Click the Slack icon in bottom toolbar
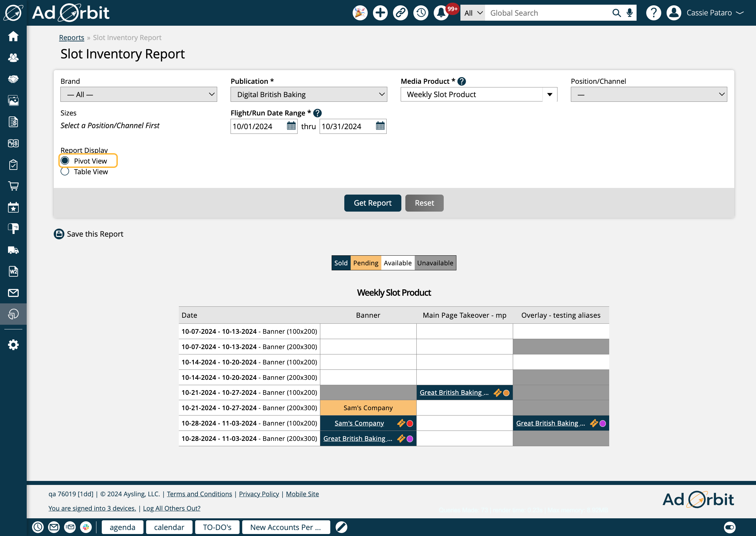Viewport: 756px width, 536px height. point(86,527)
